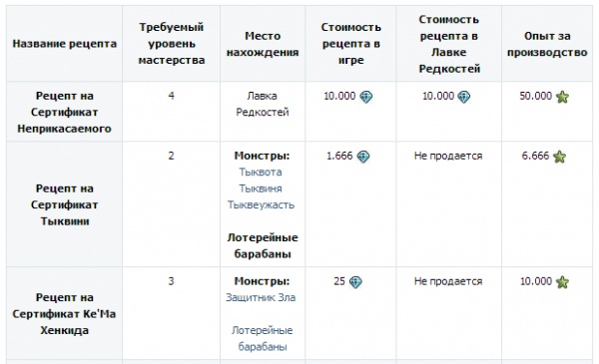Click green star icon next to 6.666
The height and width of the screenshot is (364, 599).
click(x=559, y=157)
